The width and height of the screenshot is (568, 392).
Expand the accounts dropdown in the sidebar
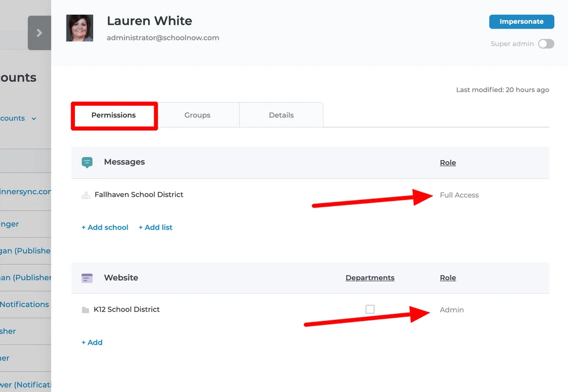(x=34, y=118)
